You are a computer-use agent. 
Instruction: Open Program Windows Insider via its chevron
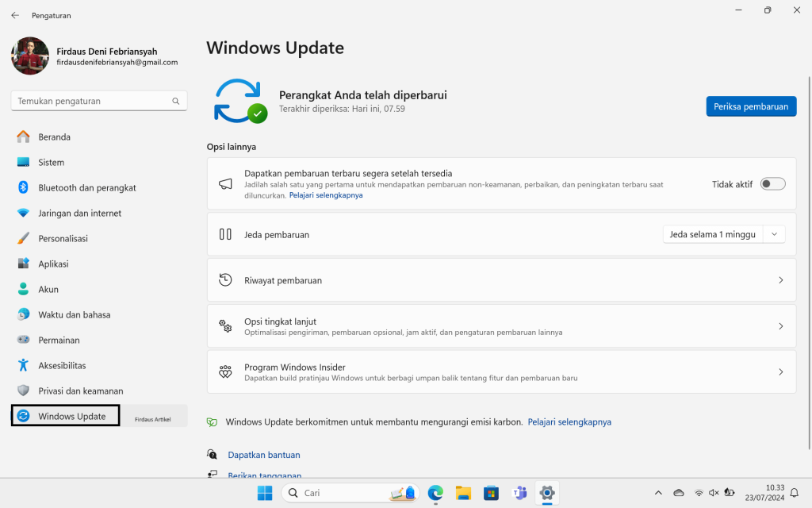(x=781, y=371)
